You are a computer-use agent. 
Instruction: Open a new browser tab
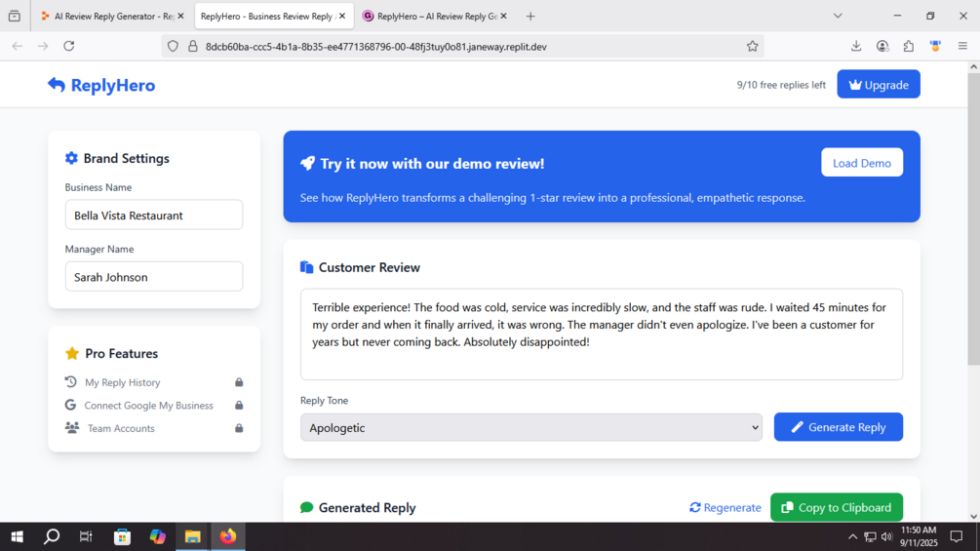coord(530,17)
